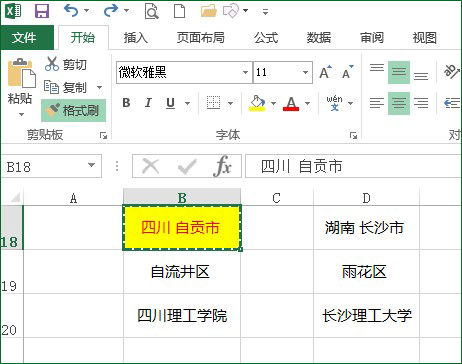Screen dimensions: 462x364
Task: Toggle Italic formatting
Action: pyautogui.click(x=148, y=103)
